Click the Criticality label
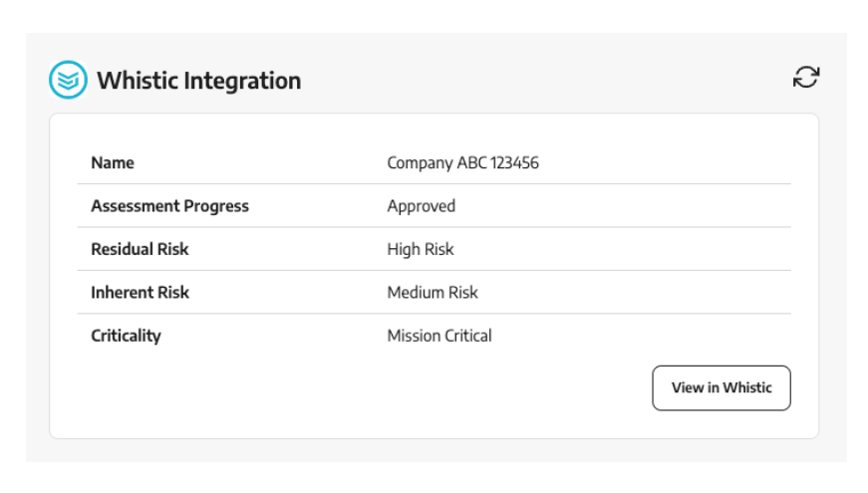The height and width of the screenshot is (493, 868). pos(127,336)
